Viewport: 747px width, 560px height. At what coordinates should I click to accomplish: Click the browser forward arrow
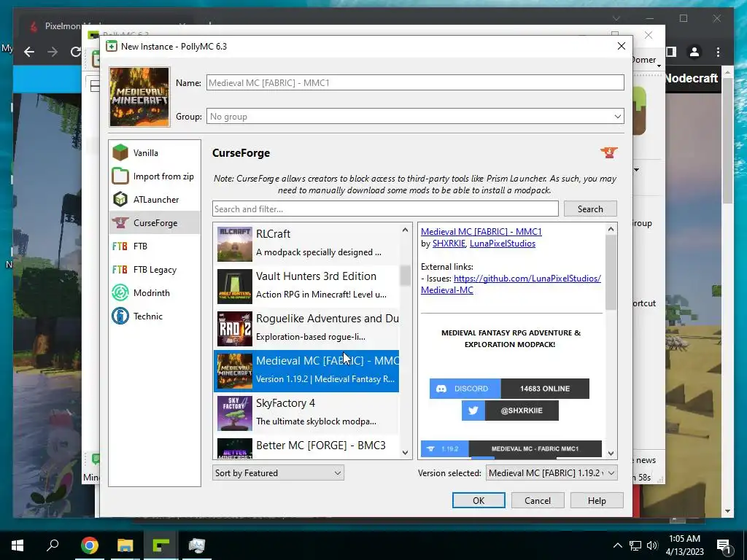53,52
